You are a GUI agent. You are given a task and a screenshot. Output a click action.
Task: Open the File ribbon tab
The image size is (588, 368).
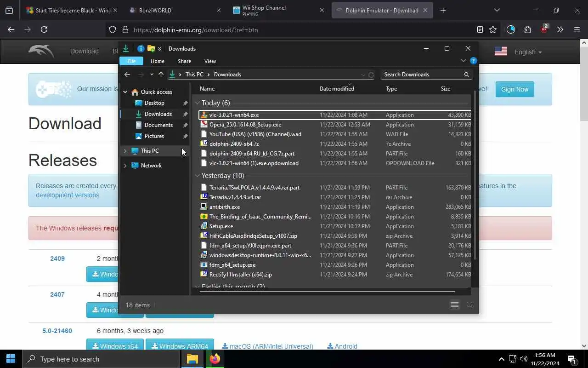point(131,61)
